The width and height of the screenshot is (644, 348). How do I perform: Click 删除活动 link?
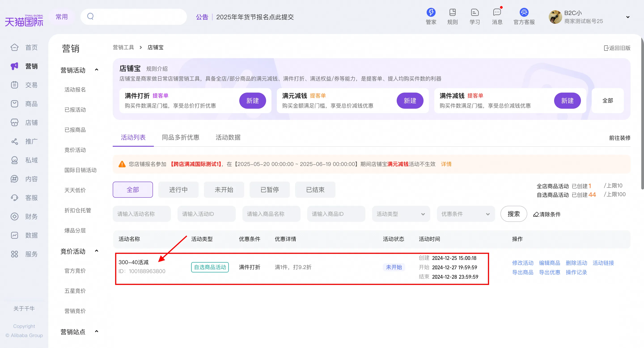tap(576, 263)
